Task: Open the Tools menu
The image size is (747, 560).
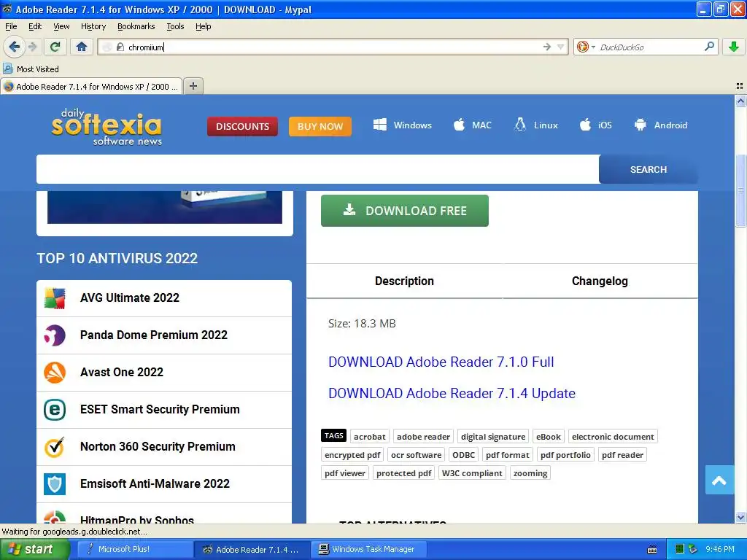Action: pos(175,26)
